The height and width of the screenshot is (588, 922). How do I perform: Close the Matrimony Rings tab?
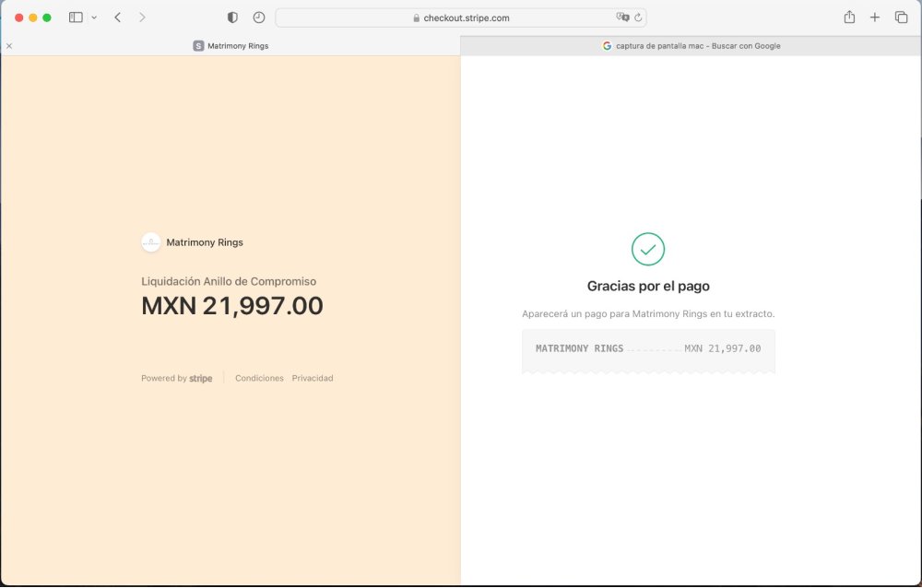click(x=9, y=46)
